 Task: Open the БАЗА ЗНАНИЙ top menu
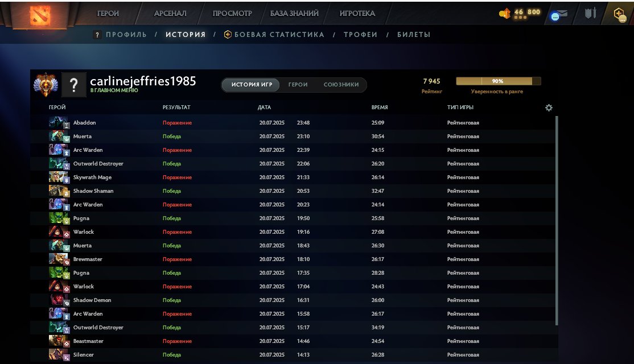tap(294, 13)
